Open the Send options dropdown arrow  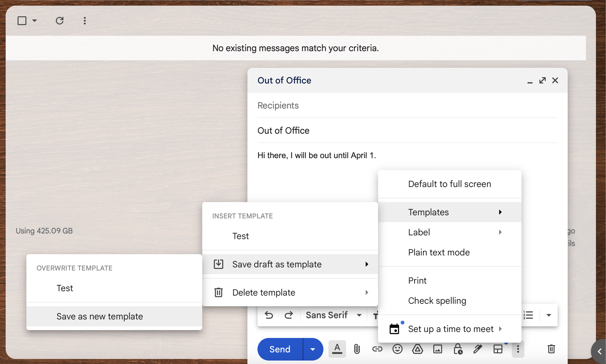tap(313, 349)
